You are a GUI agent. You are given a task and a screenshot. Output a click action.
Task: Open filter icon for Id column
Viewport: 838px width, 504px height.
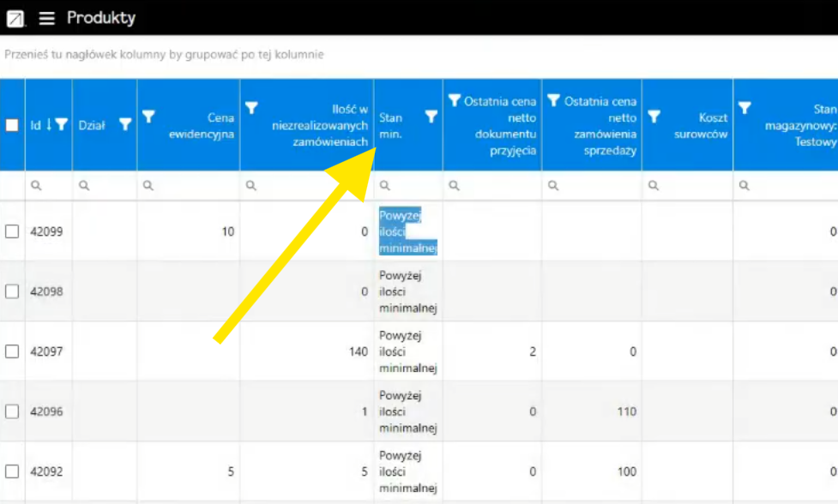(62, 125)
